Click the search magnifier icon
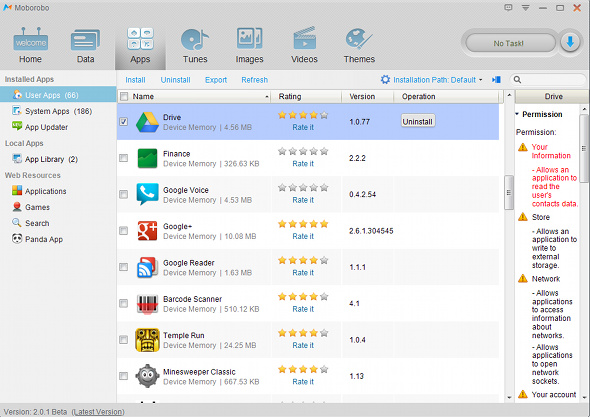The height and width of the screenshot is (417, 590). click(517, 79)
